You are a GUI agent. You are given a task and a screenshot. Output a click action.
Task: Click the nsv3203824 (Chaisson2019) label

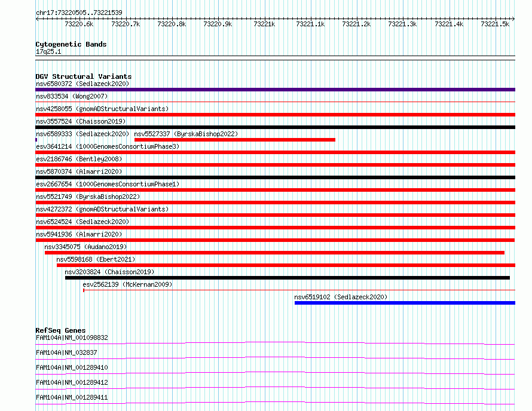click(109, 272)
